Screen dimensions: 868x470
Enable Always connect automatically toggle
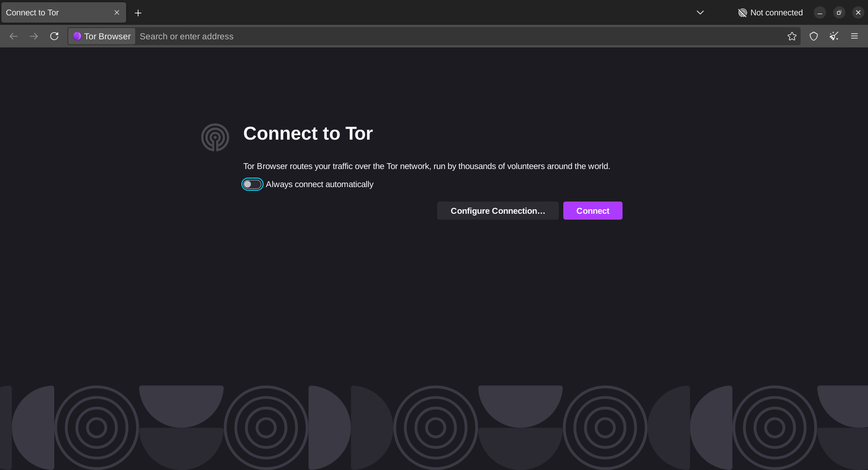252,184
